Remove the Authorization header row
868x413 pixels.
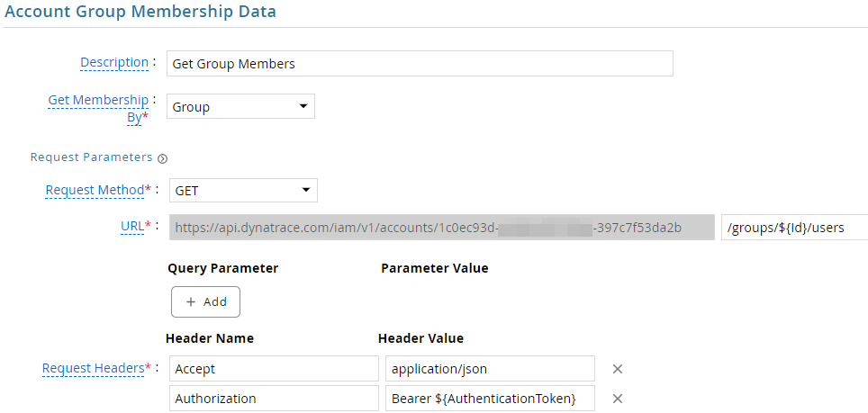pos(618,399)
